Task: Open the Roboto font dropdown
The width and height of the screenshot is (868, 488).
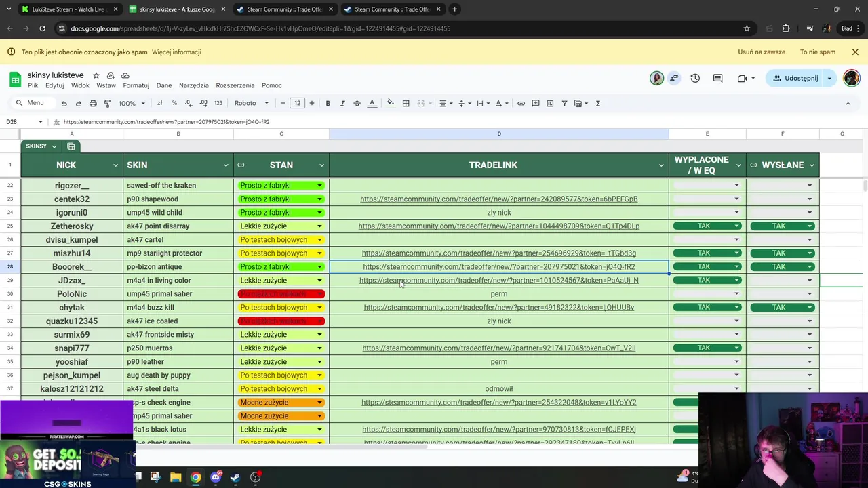Action: coord(252,103)
